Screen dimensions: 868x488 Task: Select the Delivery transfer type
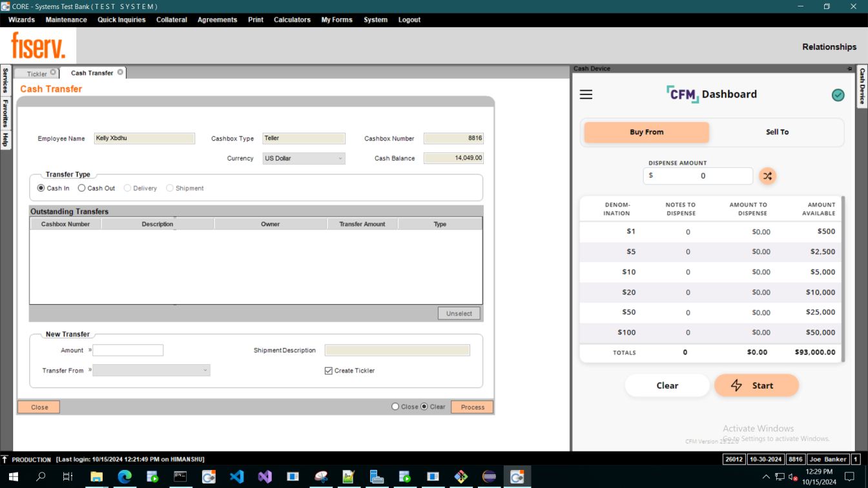click(x=127, y=188)
